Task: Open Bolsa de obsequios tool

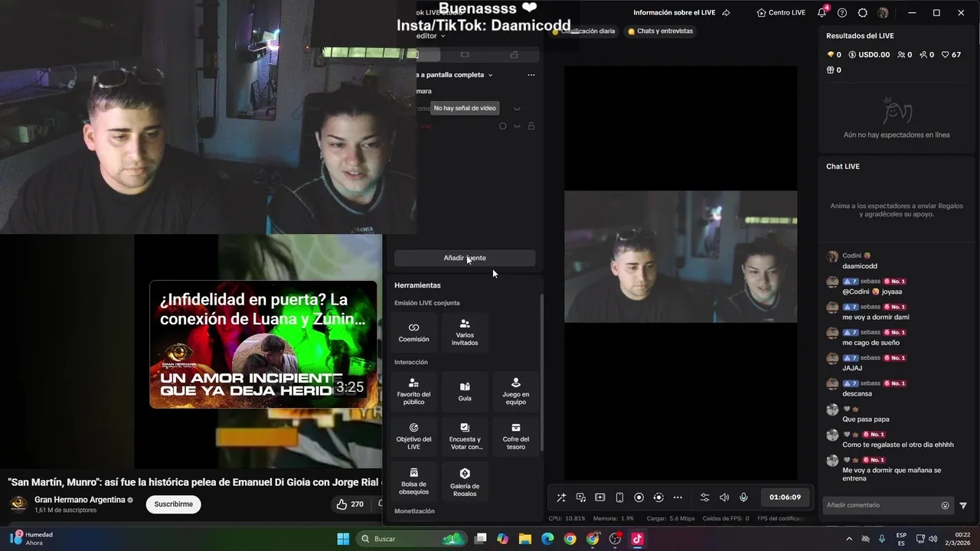Action: [x=413, y=481]
